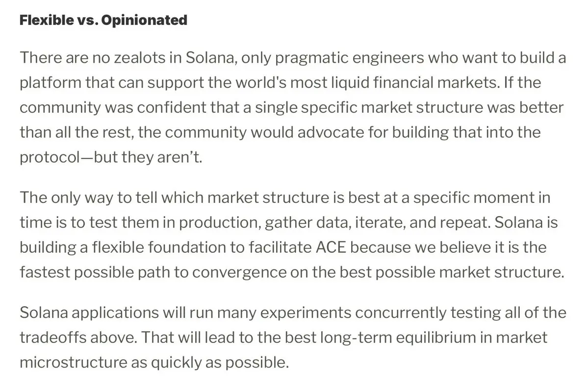The image size is (588, 391).
Task: Click the acronym "ACE"
Action: [331, 247]
